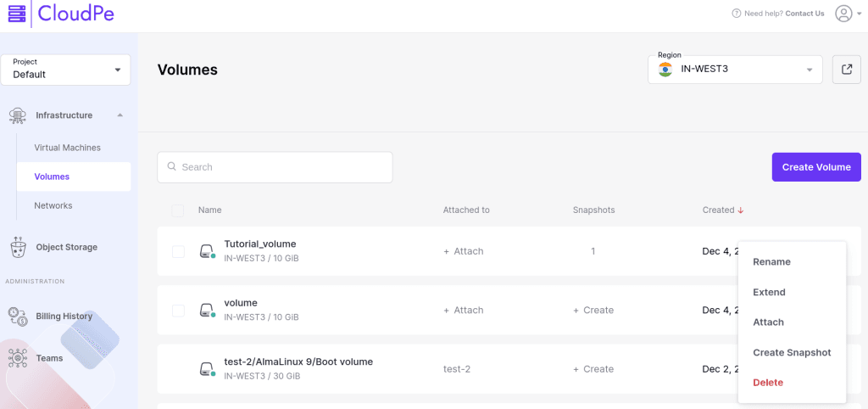This screenshot has height=409, width=868.
Task: Click the India flag region icon
Action: coord(665,70)
